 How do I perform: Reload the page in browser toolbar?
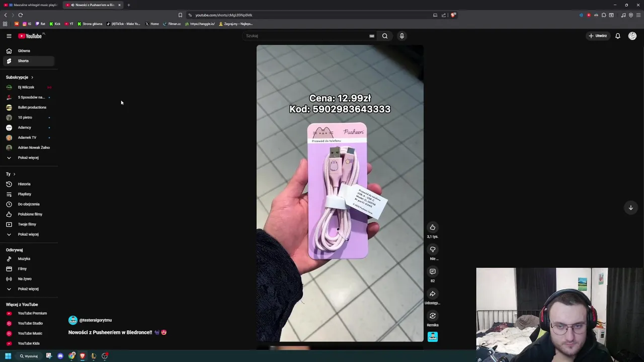point(21,15)
